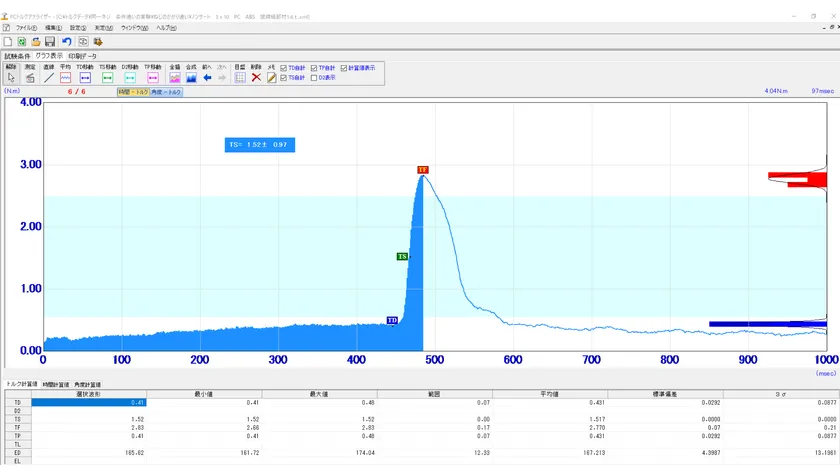The width and height of the screenshot is (840, 473).
Task: Select the TS row header in table
Action: tap(16, 419)
